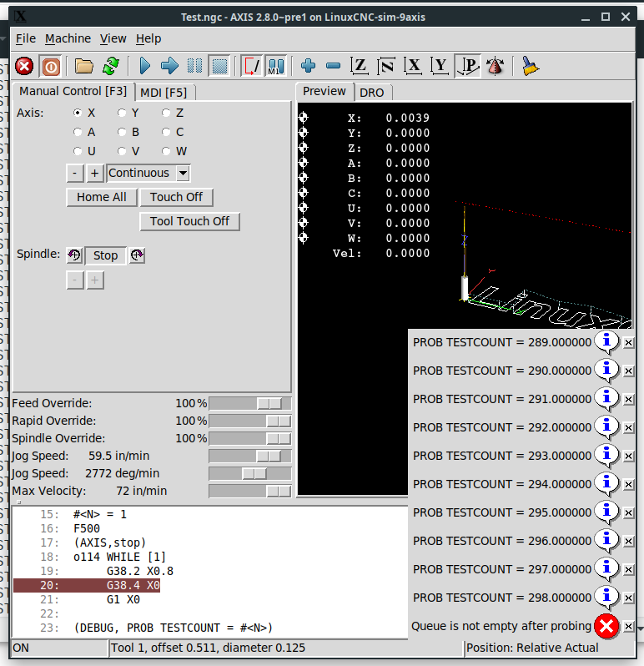Select Y axis radio button
The height and width of the screenshot is (666, 644).
point(122,113)
